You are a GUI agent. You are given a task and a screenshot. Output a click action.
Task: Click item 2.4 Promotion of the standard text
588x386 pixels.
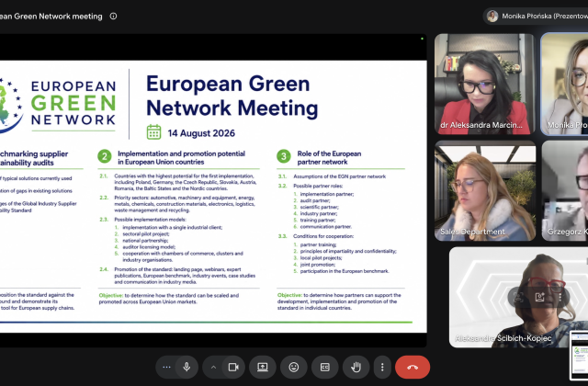click(x=185, y=276)
